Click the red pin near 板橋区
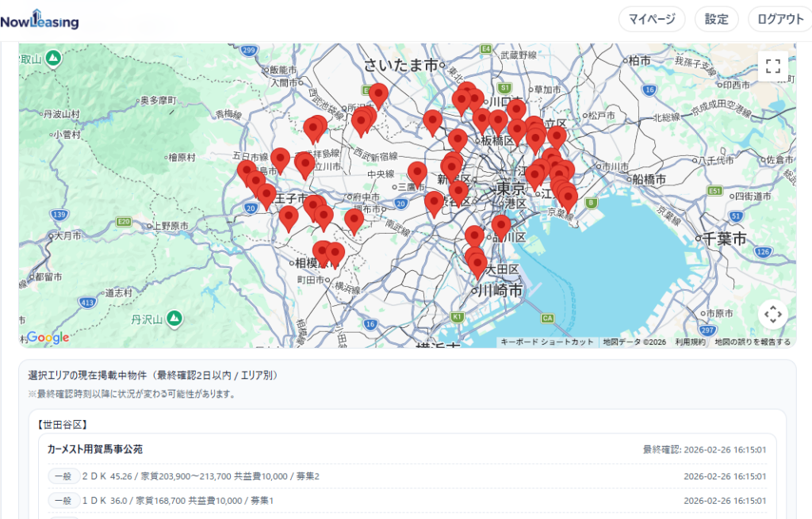Image resolution: width=812 pixels, height=519 pixels. (x=458, y=139)
